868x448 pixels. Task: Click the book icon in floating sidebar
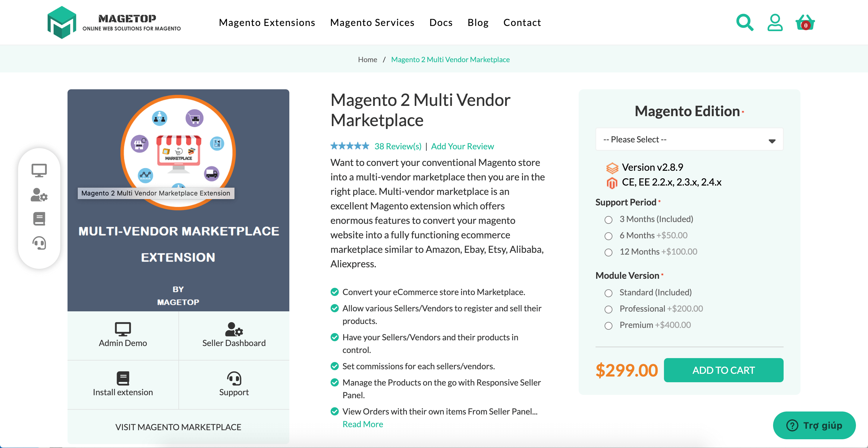pyautogui.click(x=39, y=219)
